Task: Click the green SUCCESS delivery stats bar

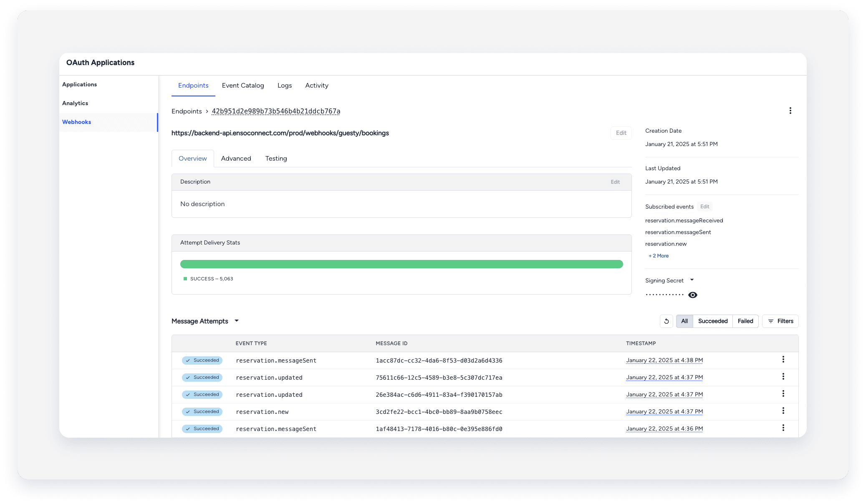Action: tap(401, 264)
